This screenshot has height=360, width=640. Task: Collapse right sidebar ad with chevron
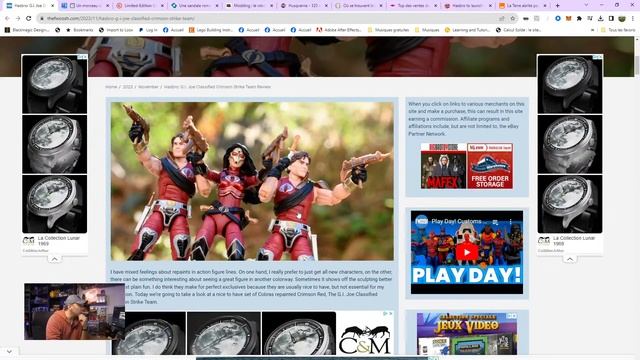pyautogui.click(x=570, y=259)
